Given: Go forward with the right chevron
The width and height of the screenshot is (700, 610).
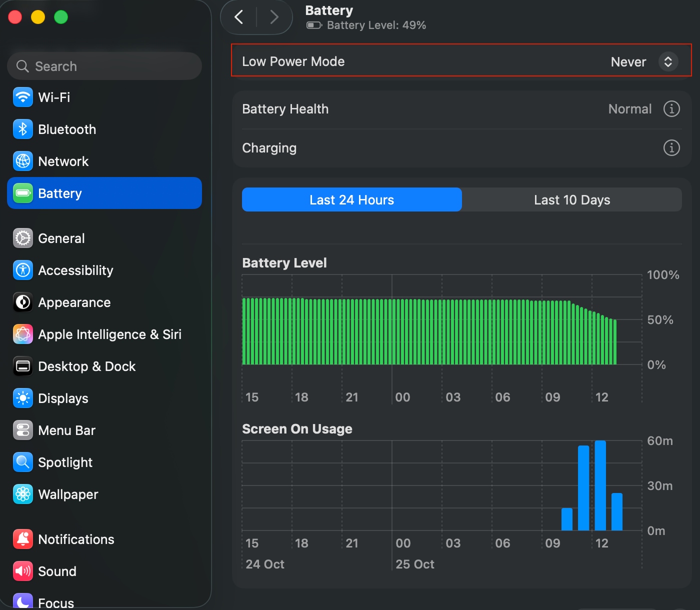Looking at the screenshot, I should [x=274, y=17].
